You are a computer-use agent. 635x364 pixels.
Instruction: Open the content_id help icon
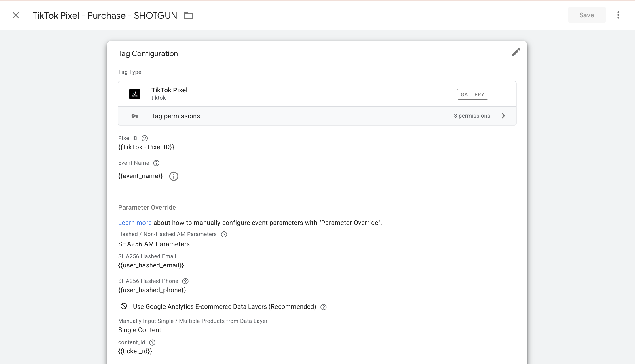[x=152, y=342]
